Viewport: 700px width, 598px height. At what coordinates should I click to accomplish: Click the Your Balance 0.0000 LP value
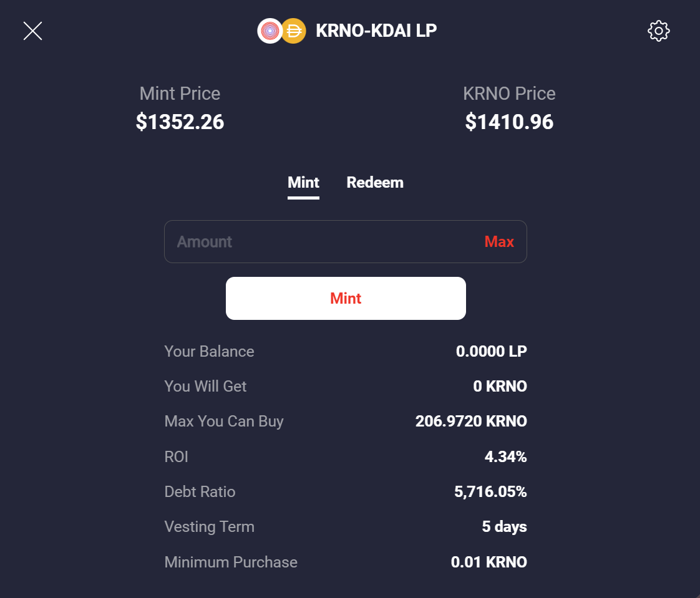coord(491,351)
